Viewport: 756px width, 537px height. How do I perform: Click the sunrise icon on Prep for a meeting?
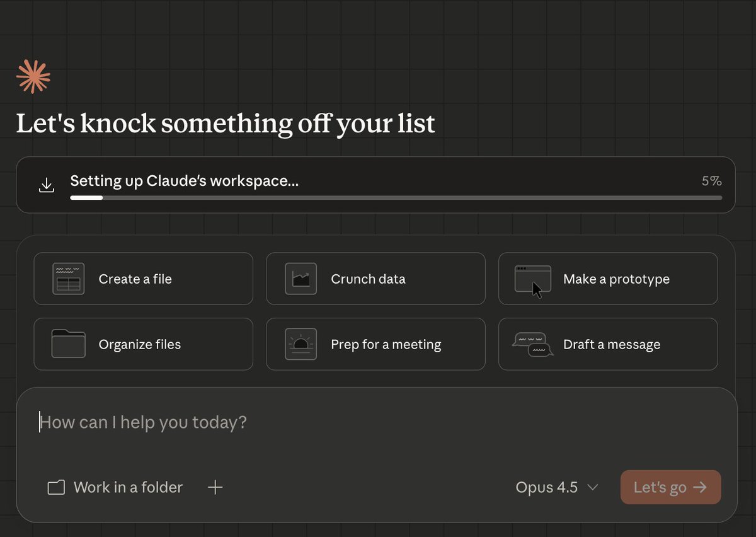click(x=301, y=344)
